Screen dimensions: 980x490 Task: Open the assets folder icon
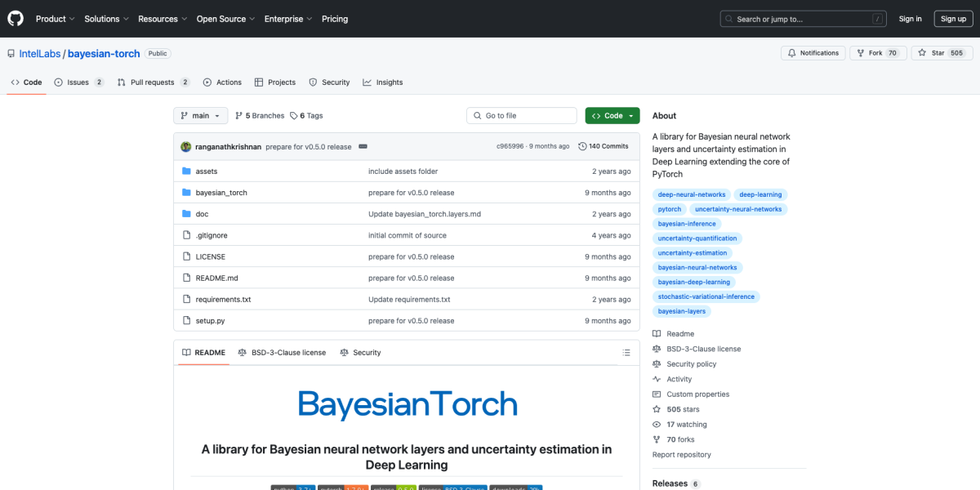point(186,171)
